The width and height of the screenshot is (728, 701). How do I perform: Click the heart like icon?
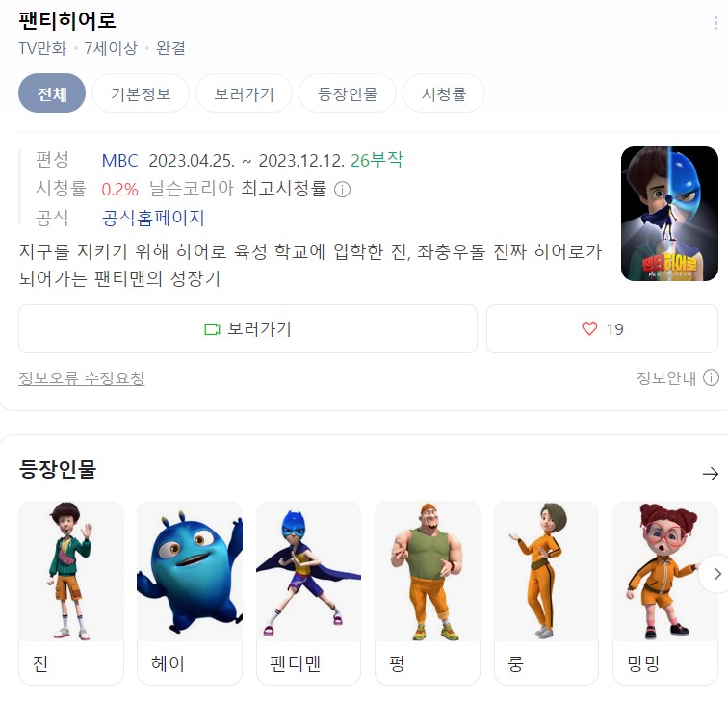point(589,328)
